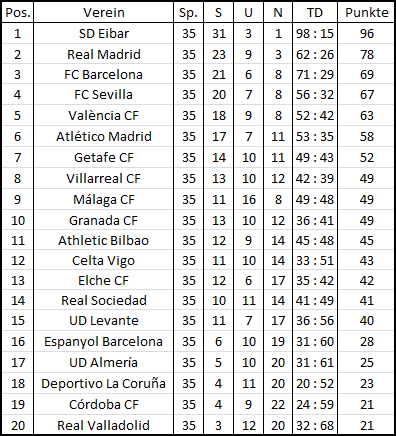The height and width of the screenshot is (436, 396).
Task: Select the Deportivo La Coruña cell
Action: 103,383
